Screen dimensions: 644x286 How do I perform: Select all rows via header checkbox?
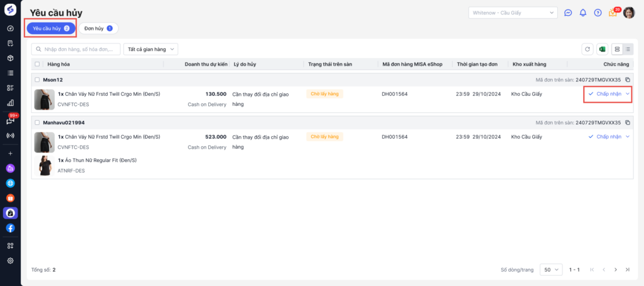pyautogui.click(x=37, y=64)
